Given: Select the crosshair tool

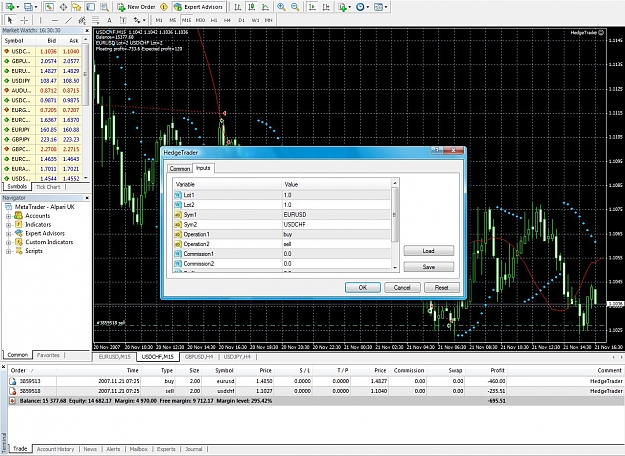Looking at the screenshot, I should (x=24, y=20).
